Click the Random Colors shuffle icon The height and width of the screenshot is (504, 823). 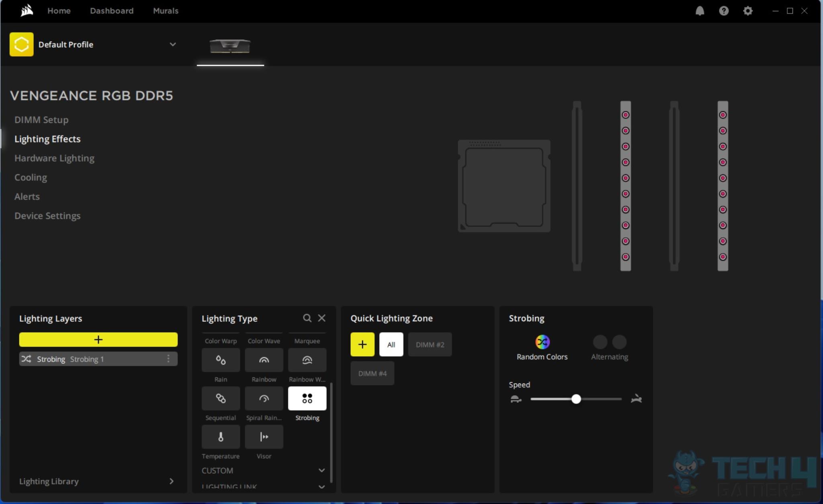542,342
